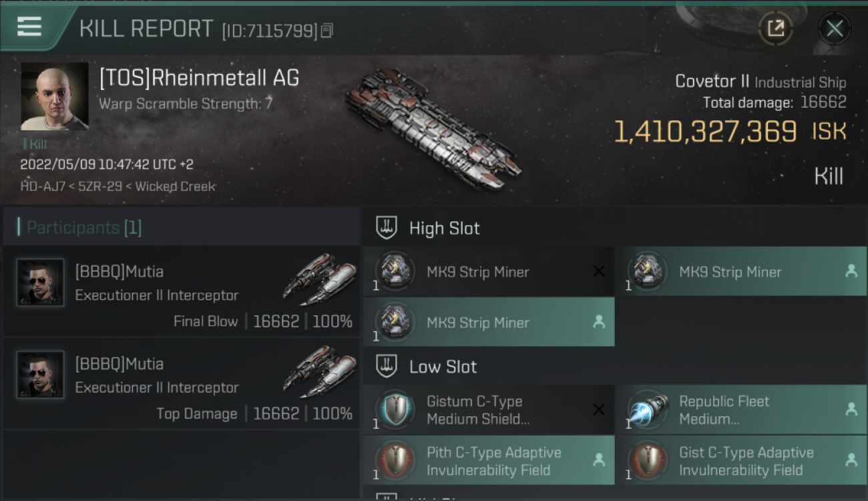Copy the kill report ID
The height and width of the screenshot is (501, 868).
pyautogui.click(x=327, y=31)
